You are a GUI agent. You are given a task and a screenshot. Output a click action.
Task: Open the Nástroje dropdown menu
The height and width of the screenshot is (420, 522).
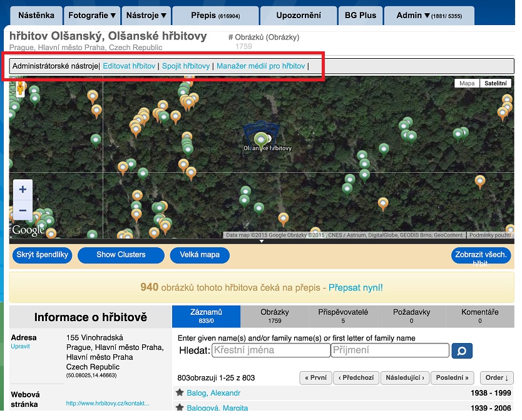pyautogui.click(x=146, y=15)
